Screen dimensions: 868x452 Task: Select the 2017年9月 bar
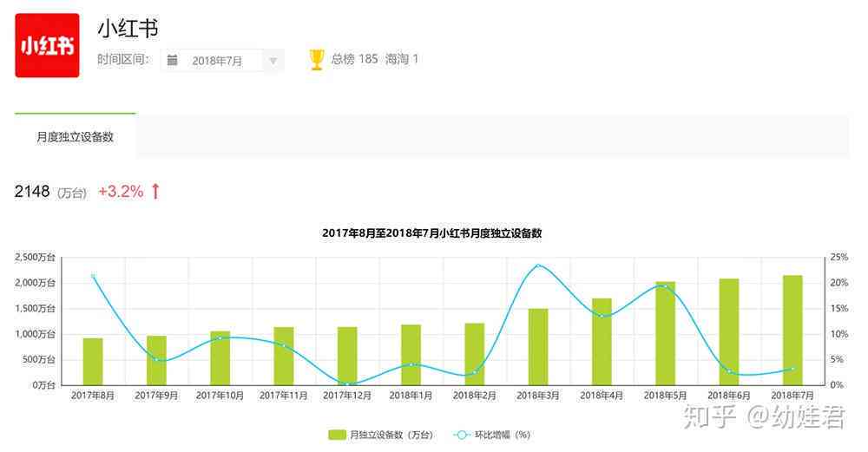tap(156, 360)
